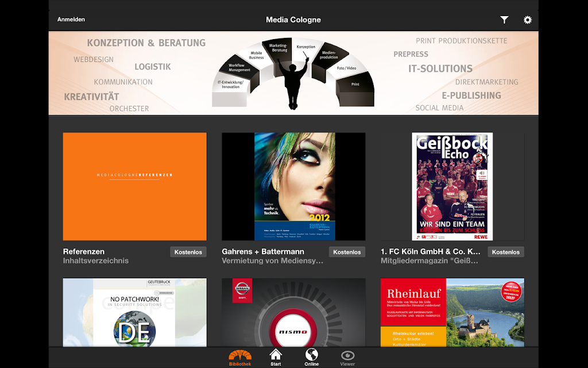Screen dimensions: 588x368
Task: Open the orange Referenzen cover thumbnail
Action: point(134,186)
